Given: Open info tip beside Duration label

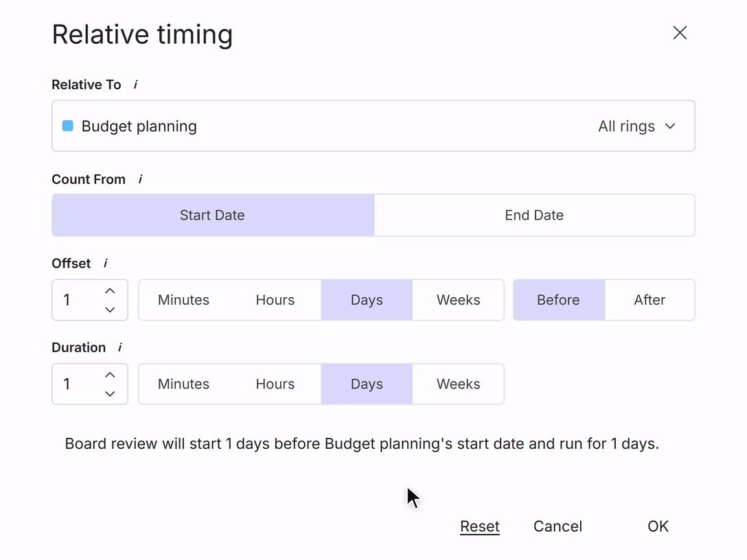Looking at the screenshot, I should point(120,348).
